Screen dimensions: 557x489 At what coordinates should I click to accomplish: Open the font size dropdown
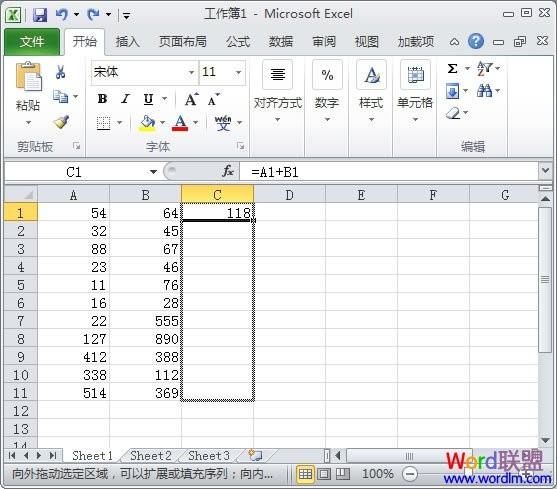coord(238,72)
